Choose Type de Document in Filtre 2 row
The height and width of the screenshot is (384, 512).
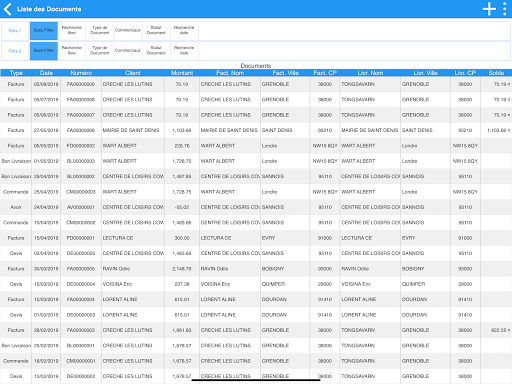[100, 51]
